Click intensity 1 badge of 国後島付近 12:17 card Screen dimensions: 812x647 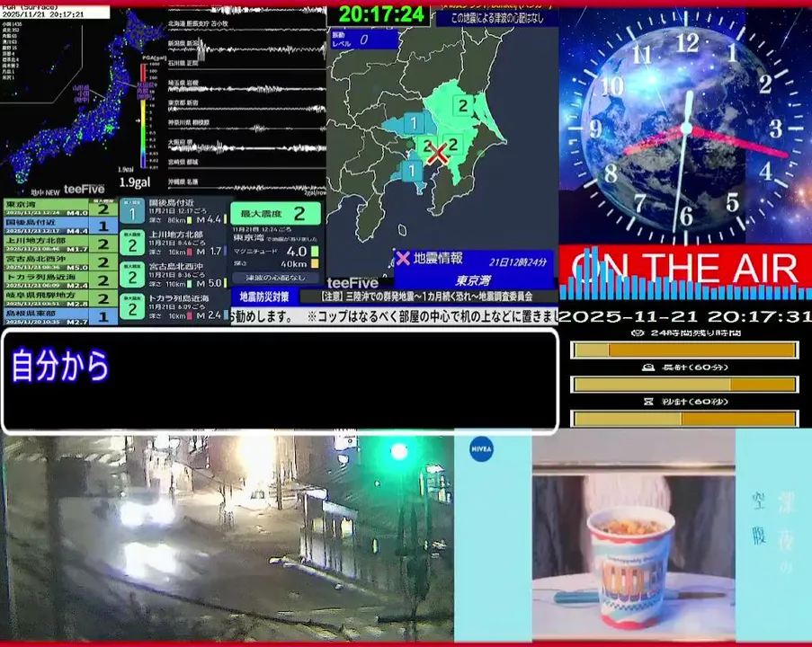click(x=132, y=212)
